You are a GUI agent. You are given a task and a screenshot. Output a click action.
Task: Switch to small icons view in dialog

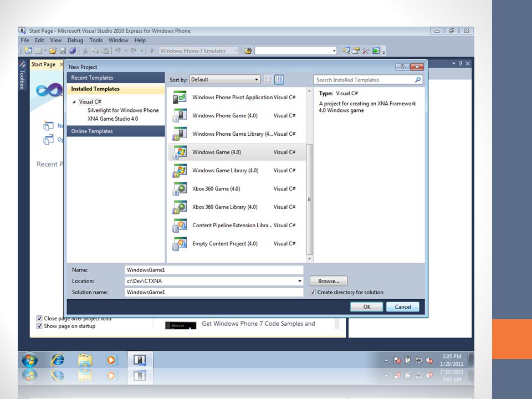(268, 80)
